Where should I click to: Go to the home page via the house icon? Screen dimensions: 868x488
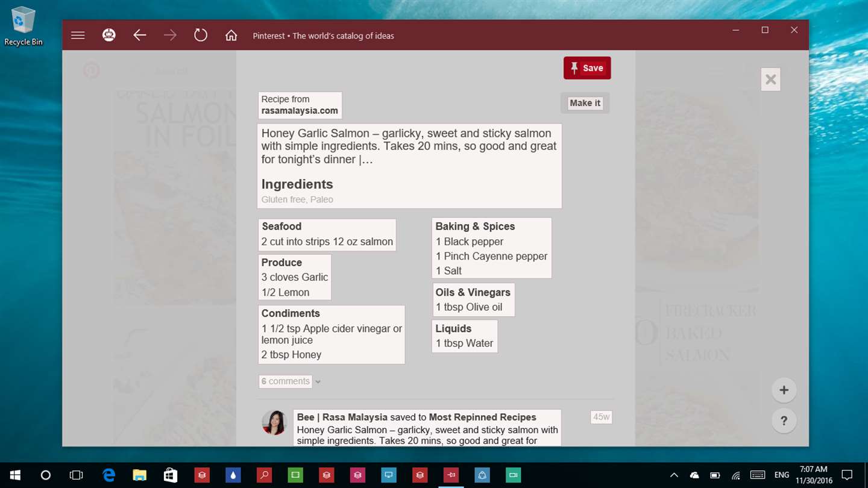point(231,36)
